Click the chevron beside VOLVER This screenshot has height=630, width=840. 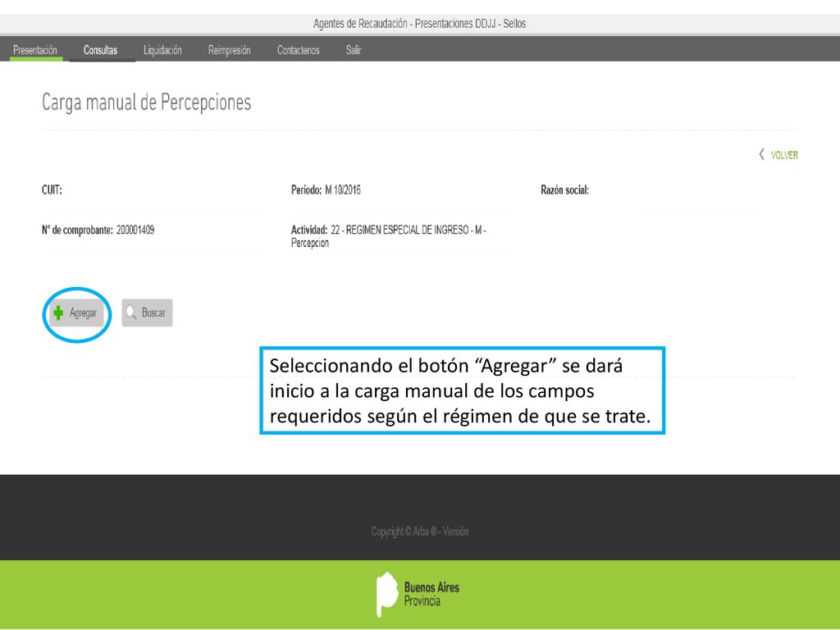(761, 154)
